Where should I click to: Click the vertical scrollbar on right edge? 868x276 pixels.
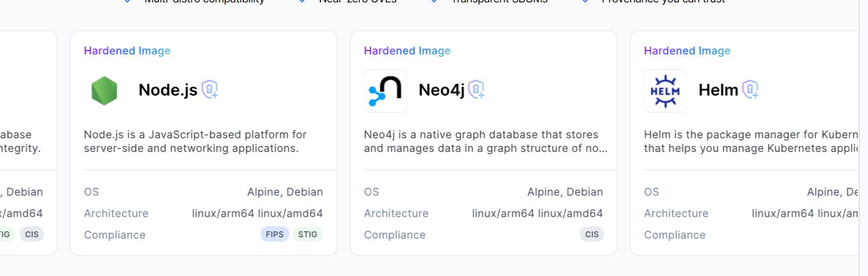click(863, 138)
